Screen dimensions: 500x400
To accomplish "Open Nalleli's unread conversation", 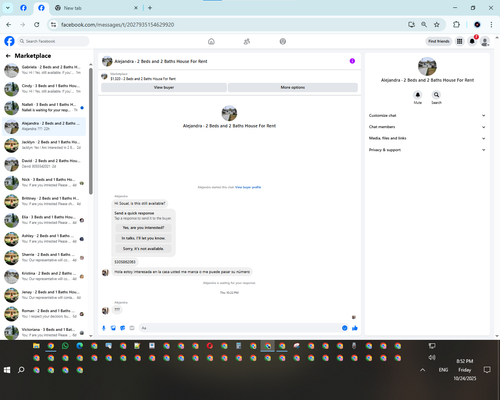I will (44, 107).
